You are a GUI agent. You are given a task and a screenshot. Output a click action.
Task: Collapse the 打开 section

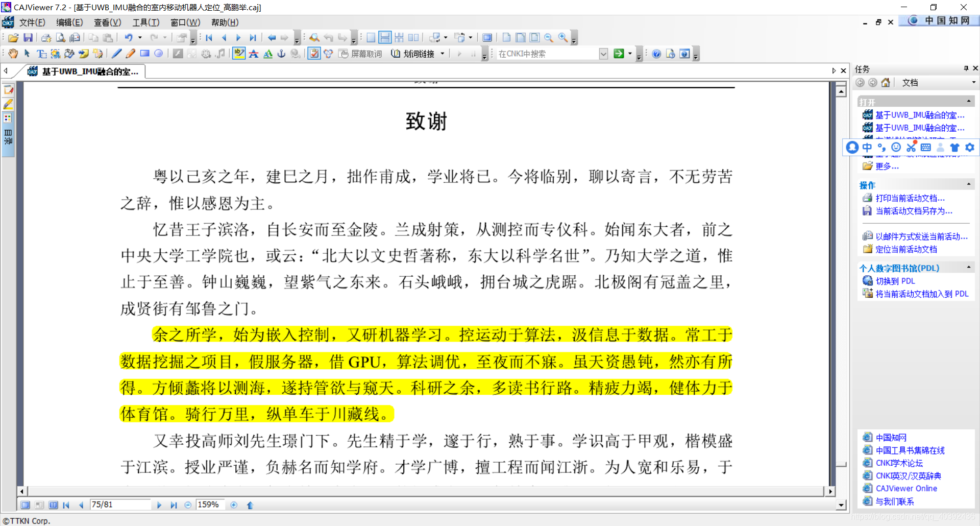click(969, 101)
